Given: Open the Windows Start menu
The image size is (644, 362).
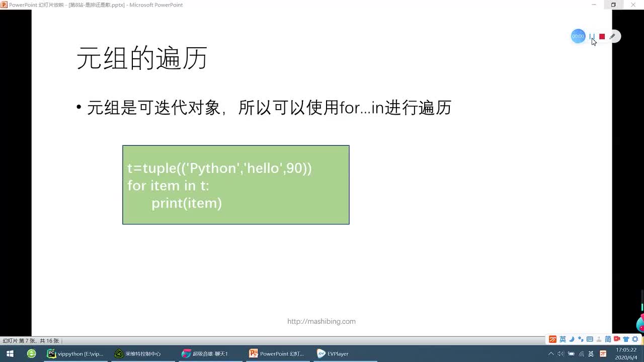Looking at the screenshot, I should [x=10, y=353].
